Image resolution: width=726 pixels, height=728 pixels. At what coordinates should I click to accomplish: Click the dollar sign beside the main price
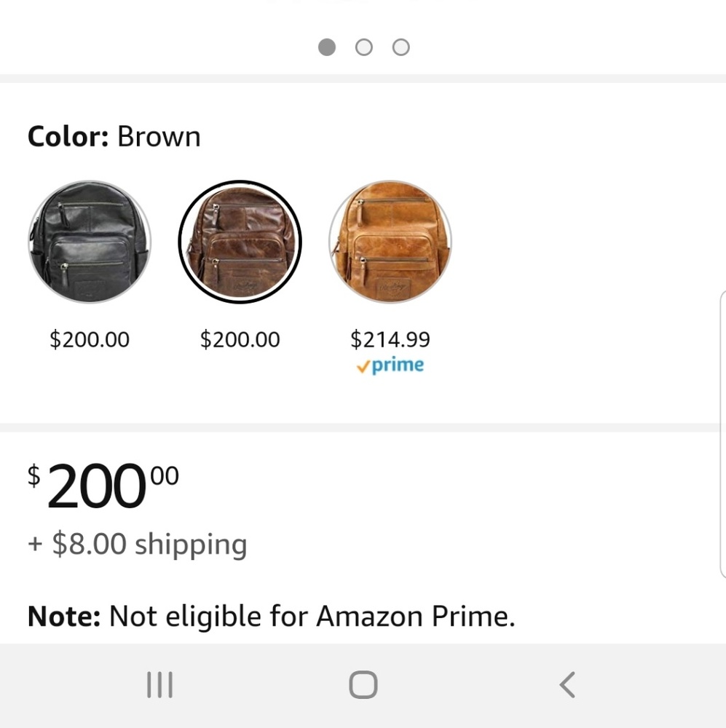(34, 475)
